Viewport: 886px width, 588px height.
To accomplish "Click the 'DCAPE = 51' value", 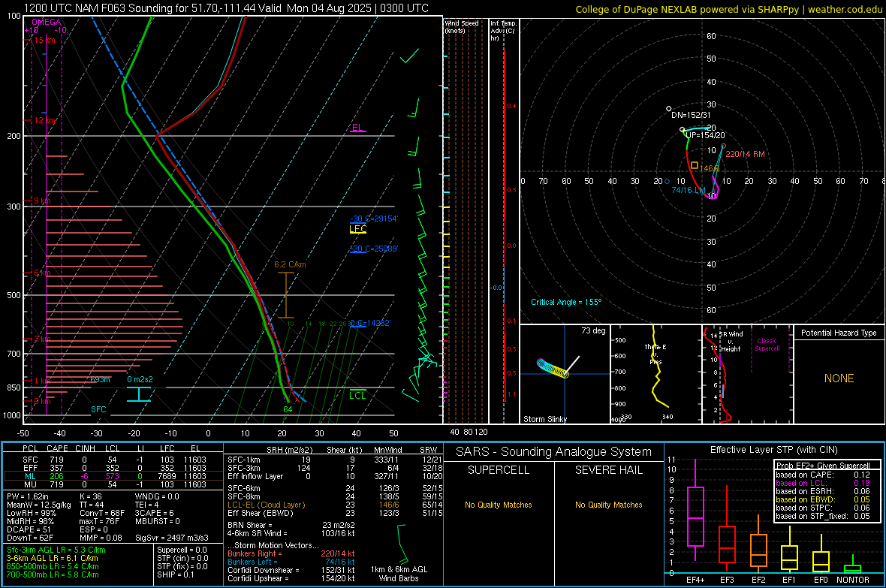I will click(x=29, y=529).
